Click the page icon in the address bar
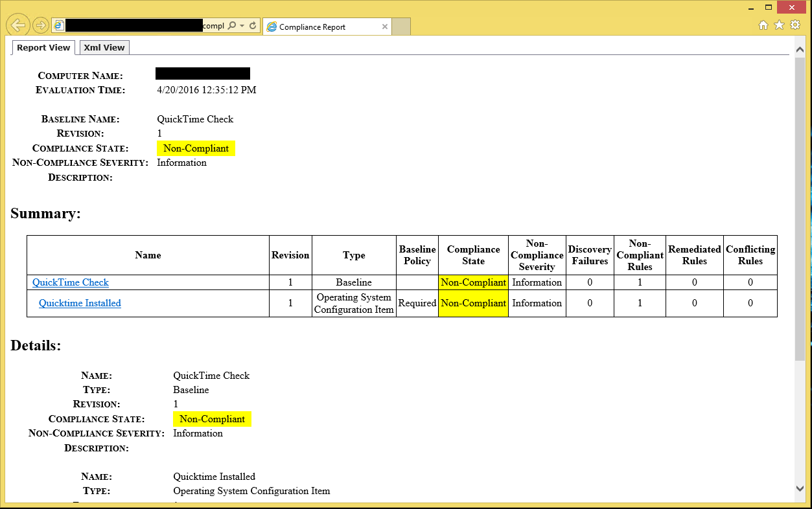The image size is (812, 509). [59, 25]
